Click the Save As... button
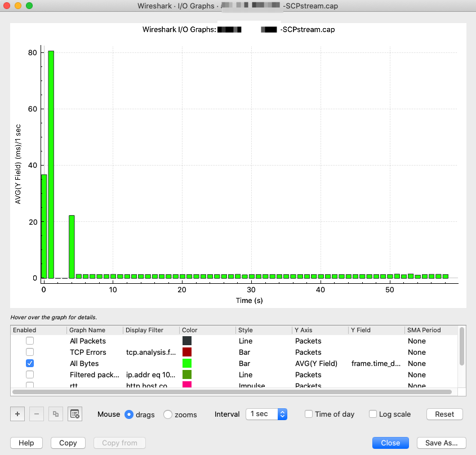The image size is (476, 455). 442,443
